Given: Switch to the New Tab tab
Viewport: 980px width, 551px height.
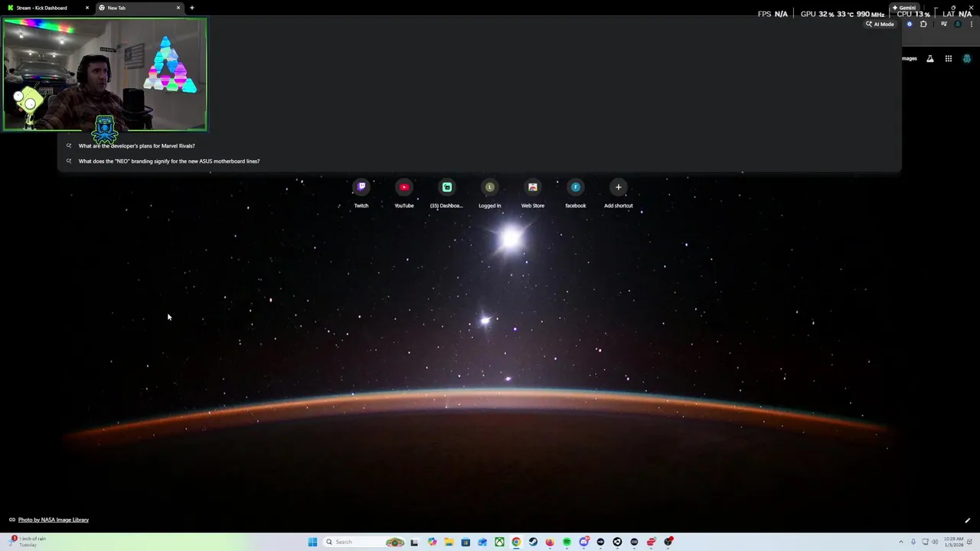Looking at the screenshot, I should point(138,8).
